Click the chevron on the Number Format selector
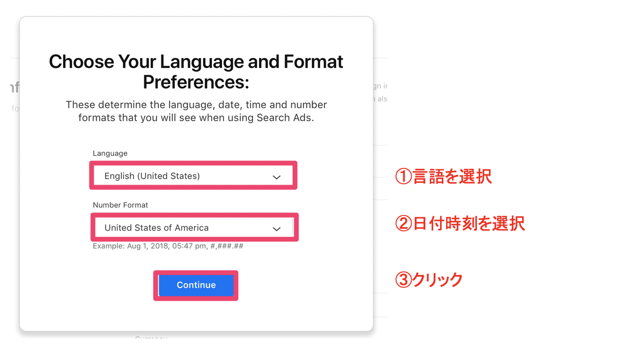This screenshot has height=358, width=644. [276, 228]
